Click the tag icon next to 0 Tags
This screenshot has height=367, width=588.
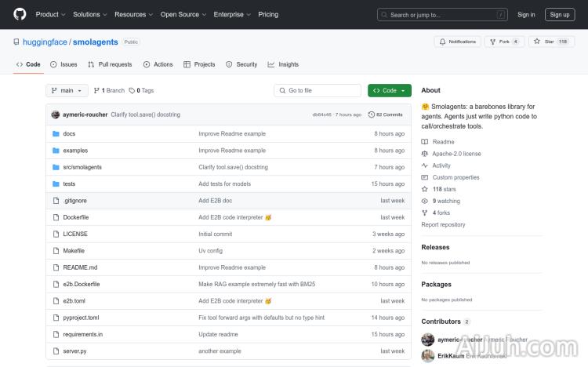132,90
